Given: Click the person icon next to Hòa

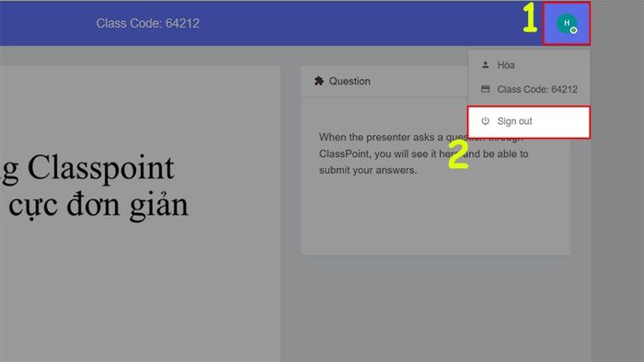Looking at the screenshot, I should [486, 65].
